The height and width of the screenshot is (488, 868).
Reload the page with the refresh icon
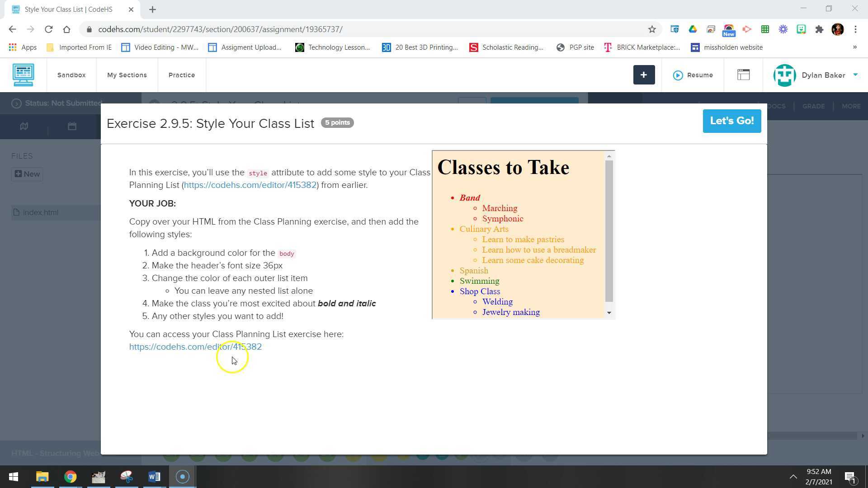coord(48,29)
